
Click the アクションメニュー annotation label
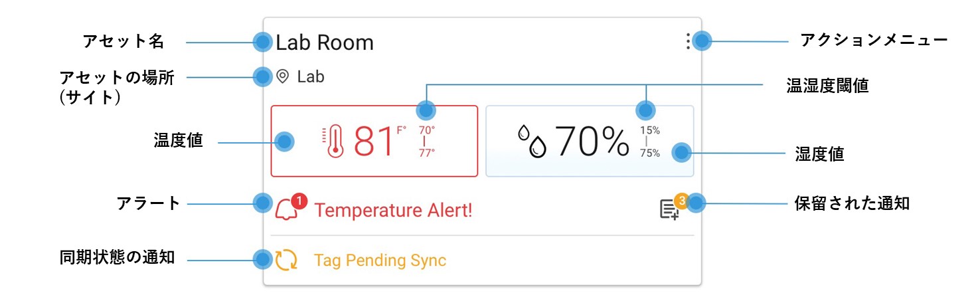tap(874, 40)
